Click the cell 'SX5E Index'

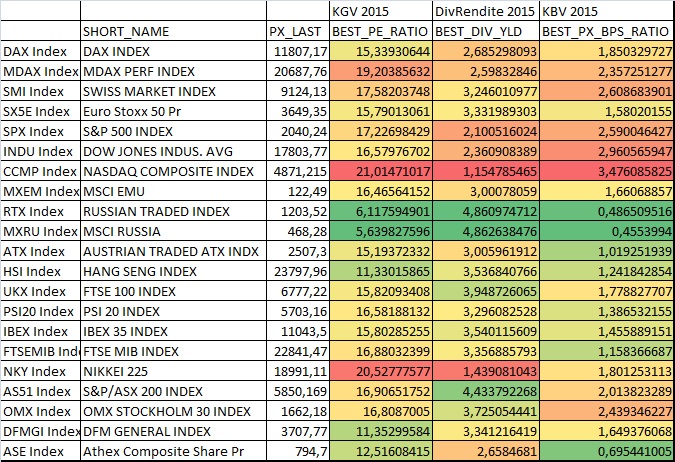click(40, 111)
